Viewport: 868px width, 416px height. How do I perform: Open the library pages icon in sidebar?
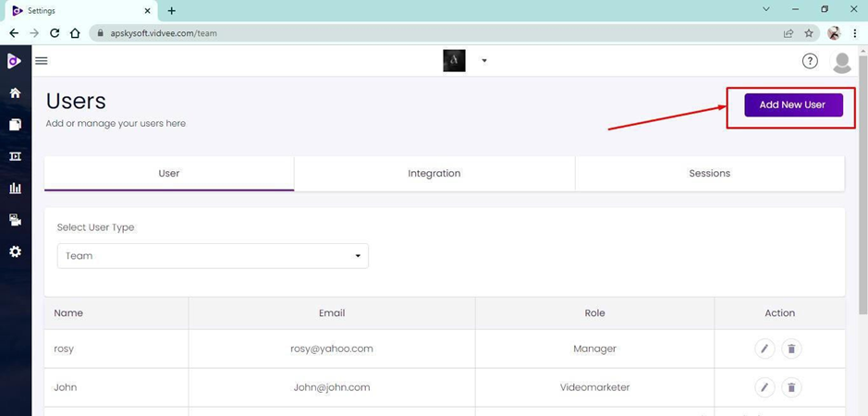click(x=16, y=125)
